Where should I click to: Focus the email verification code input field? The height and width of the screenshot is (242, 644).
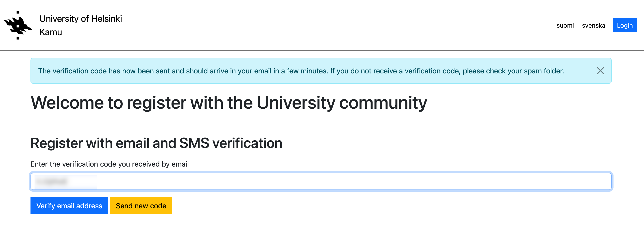point(350,181)
